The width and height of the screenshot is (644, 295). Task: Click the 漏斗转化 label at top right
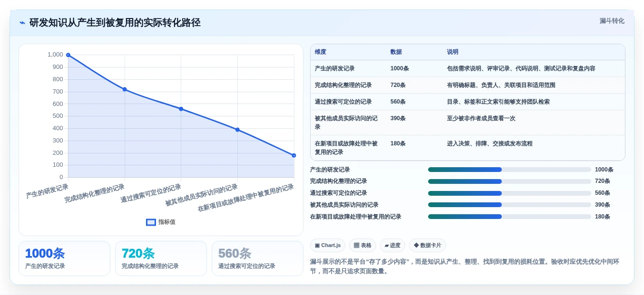[x=612, y=21]
